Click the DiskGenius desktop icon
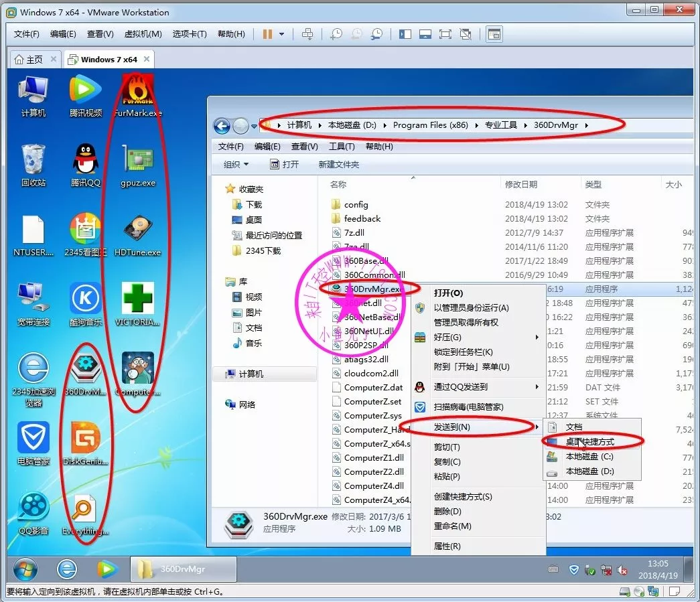The height and width of the screenshot is (602, 700). 85,438
